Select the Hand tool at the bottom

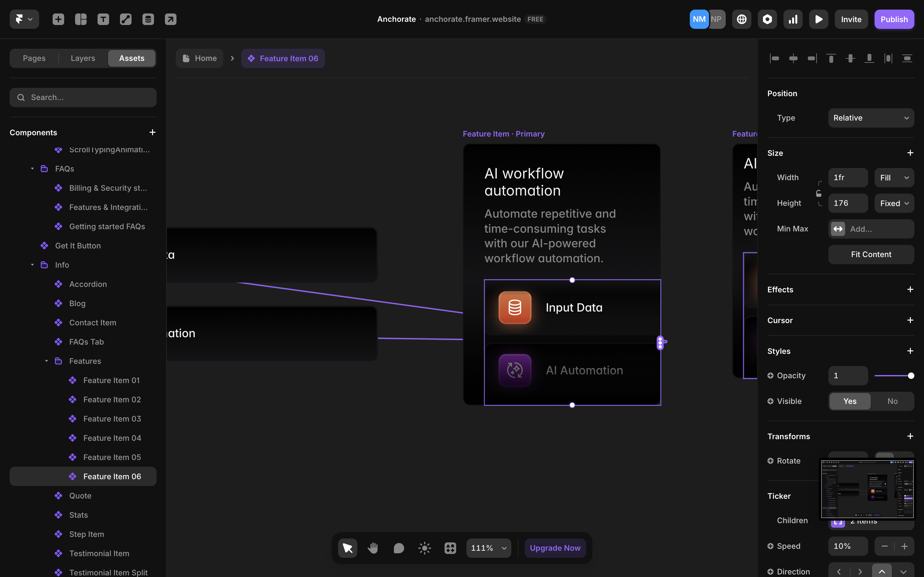(373, 548)
